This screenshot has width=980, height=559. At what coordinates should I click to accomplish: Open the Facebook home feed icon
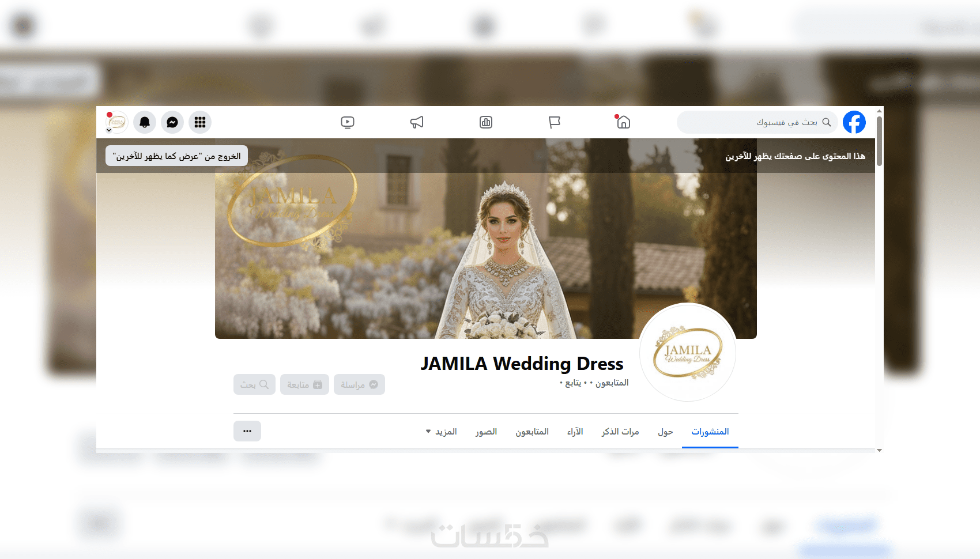click(x=623, y=122)
